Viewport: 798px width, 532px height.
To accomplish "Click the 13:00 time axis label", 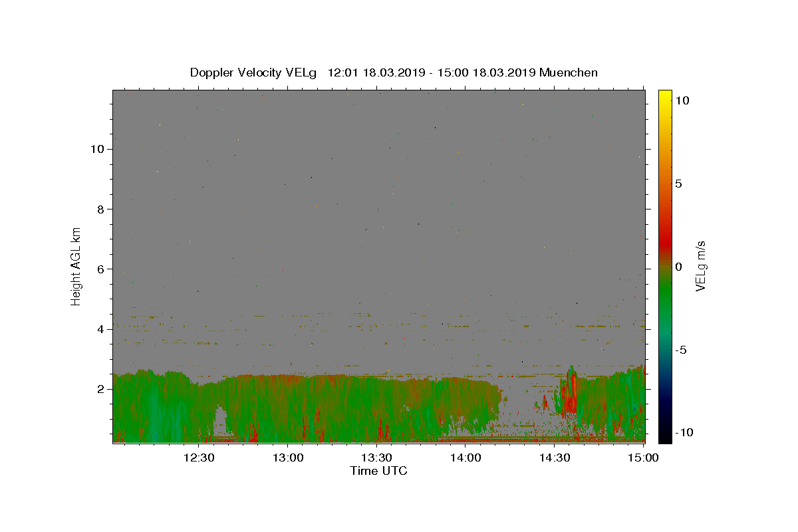I will 288,458.
